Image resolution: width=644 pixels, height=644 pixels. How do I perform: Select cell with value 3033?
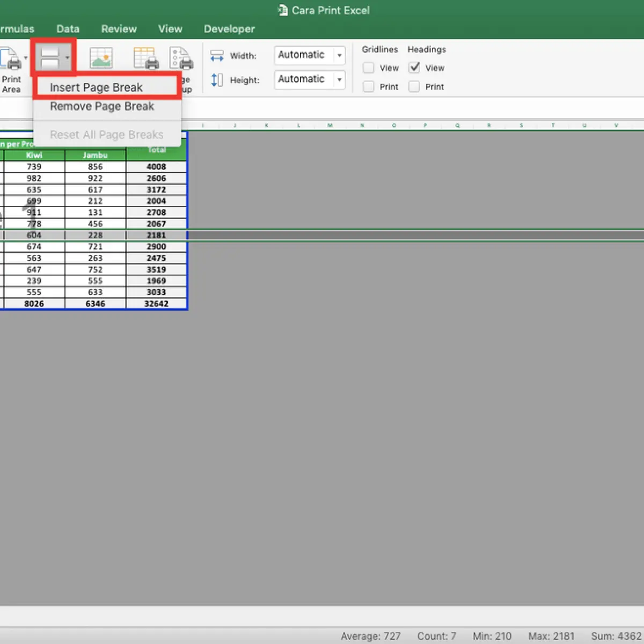157,292
